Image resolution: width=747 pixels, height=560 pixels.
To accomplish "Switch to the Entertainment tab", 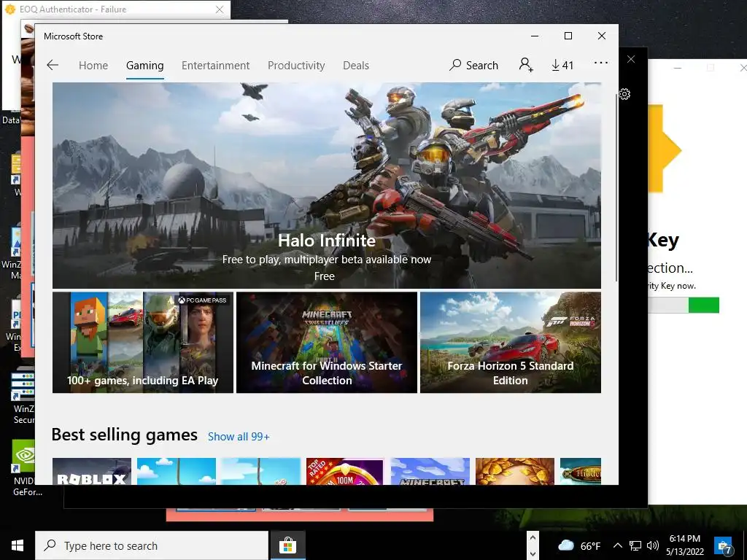I will [x=215, y=65].
